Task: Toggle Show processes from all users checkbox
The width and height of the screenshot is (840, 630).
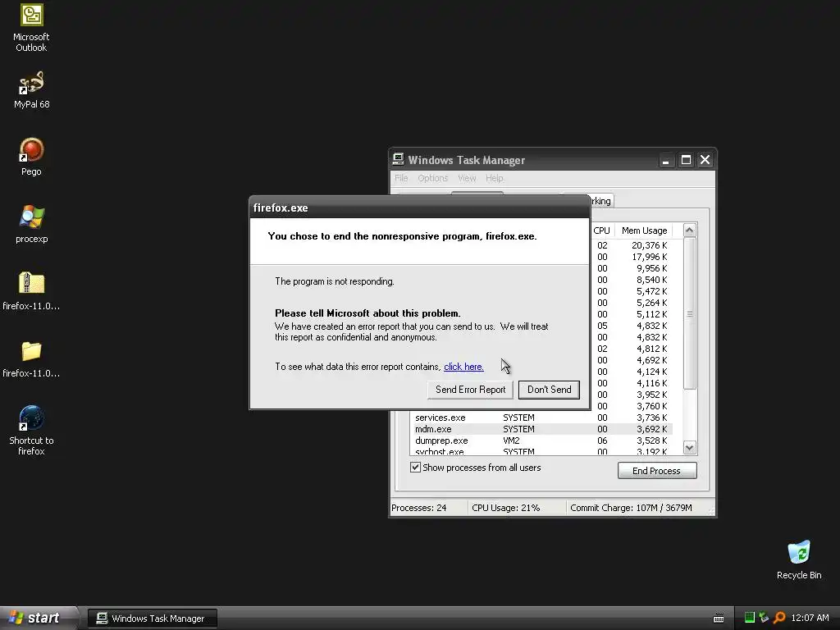Action: [x=415, y=467]
